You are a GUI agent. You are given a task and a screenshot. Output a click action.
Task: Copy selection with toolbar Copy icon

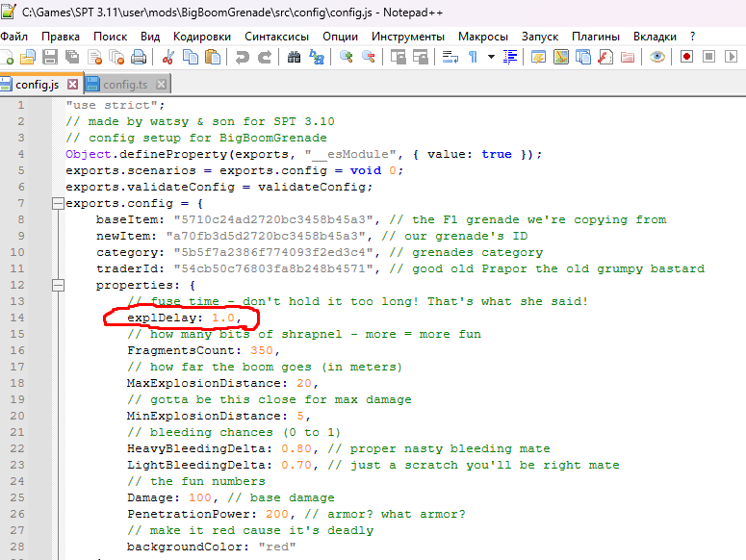191,57
